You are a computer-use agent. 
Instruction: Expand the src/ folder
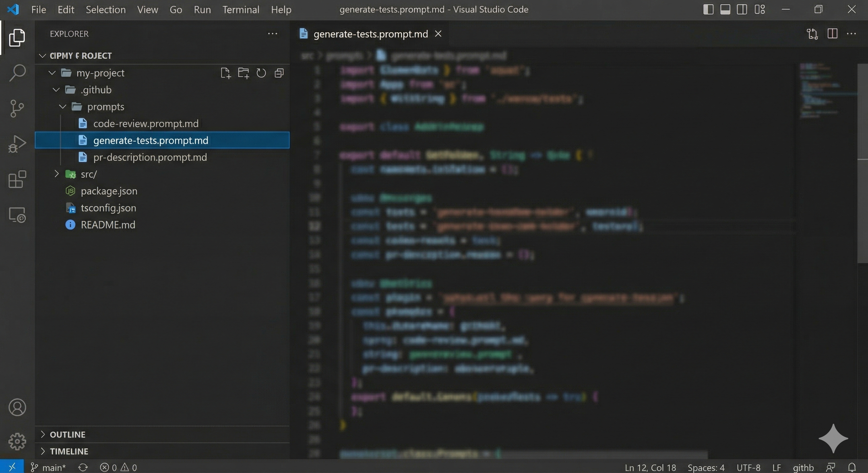pyautogui.click(x=57, y=174)
